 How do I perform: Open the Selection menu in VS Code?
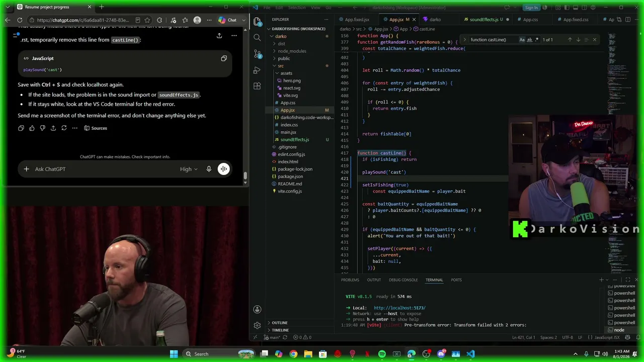click(297, 8)
